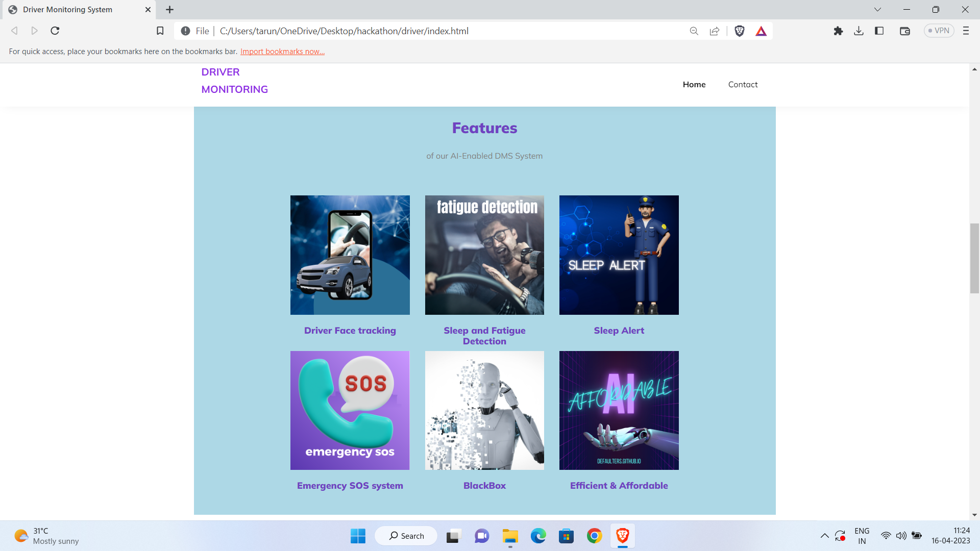The width and height of the screenshot is (980, 551).
Task: Open the browser downloads icon
Action: [859, 31]
